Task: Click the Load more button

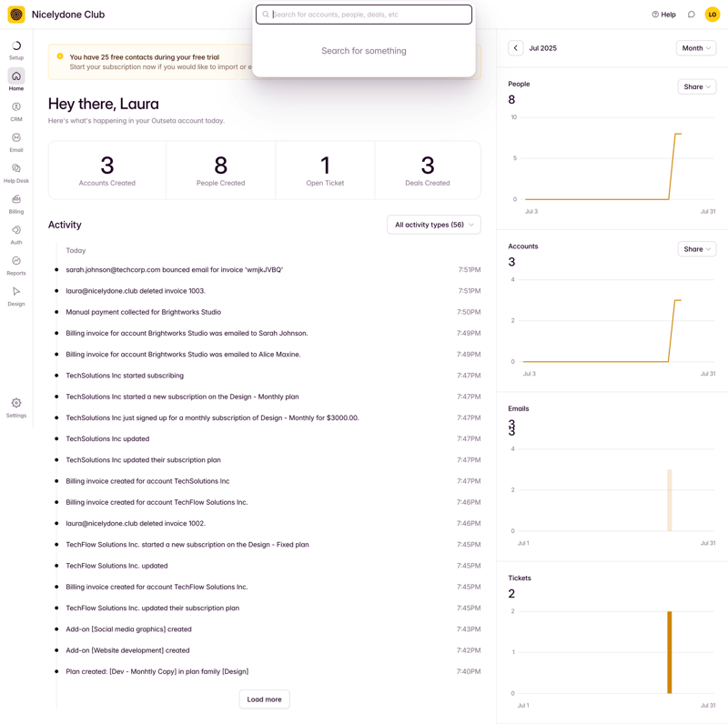Action: point(264,699)
